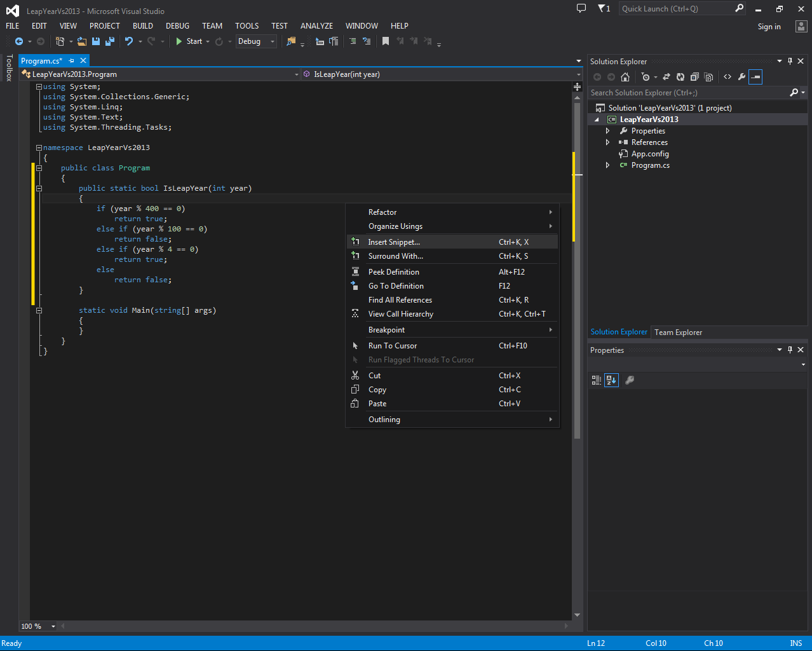Click the Sign in link
Screen dimensions: 812x651
coord(769,27)
